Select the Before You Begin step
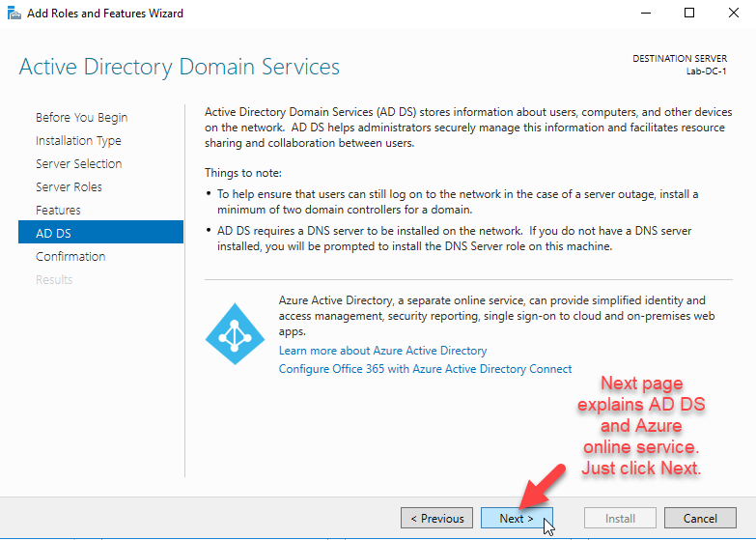756x540 pixels. point(81,117)
